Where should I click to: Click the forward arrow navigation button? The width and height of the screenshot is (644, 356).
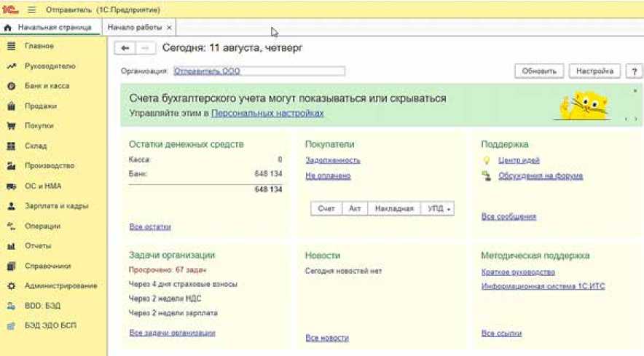click(x=146, y=48)
